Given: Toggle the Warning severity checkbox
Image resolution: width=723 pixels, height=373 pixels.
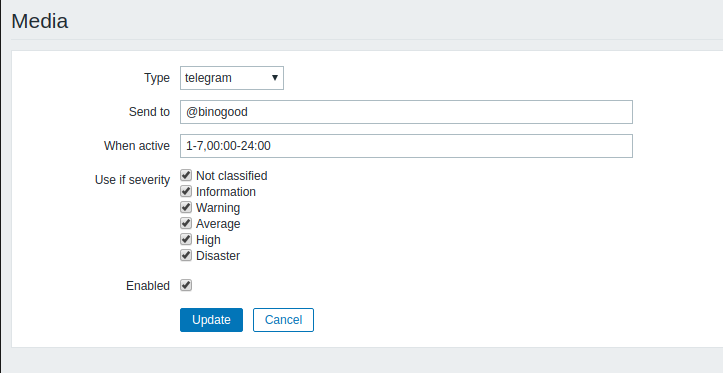Looking at the screenshot, I should tap(186, 207).
